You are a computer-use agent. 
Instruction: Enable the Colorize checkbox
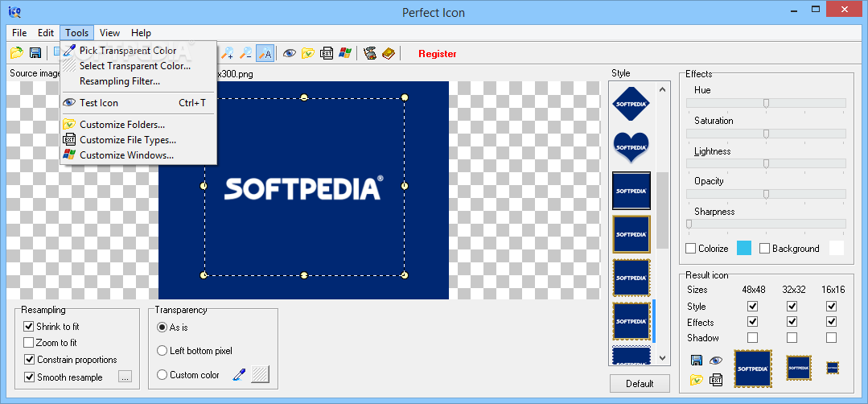[x=691, y=249]
